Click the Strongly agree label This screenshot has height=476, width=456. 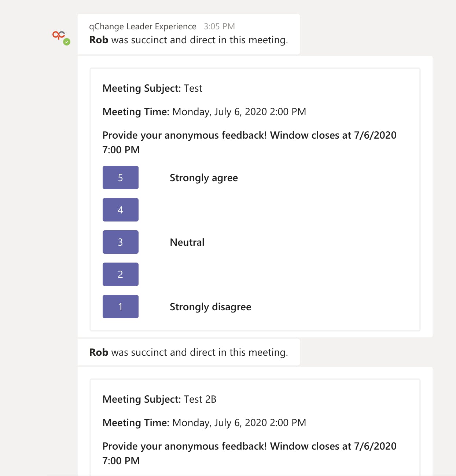pos(204,178)
